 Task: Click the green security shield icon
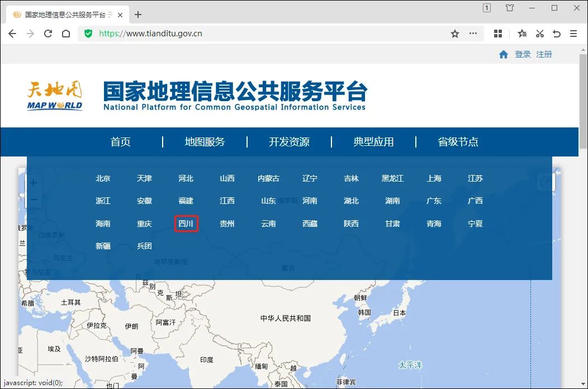tap(88, 34)
